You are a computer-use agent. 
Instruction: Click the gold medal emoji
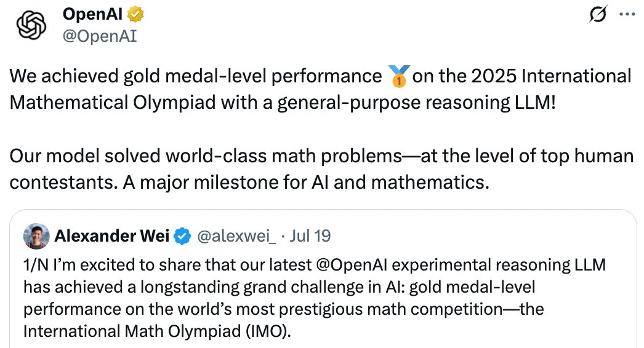(x=397, y=77)
